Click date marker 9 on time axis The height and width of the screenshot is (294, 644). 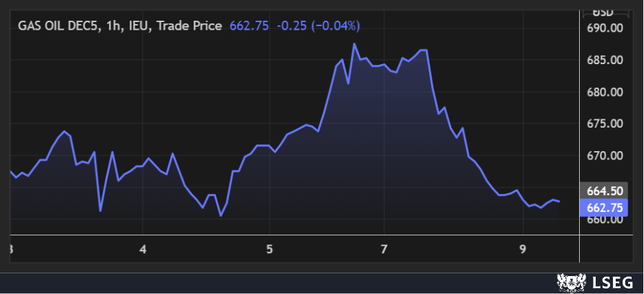tap(523, 249)
